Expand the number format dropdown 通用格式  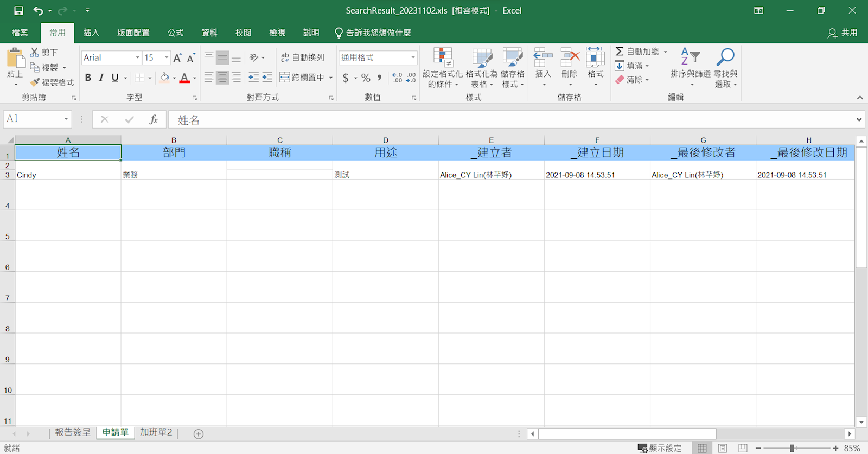click(413, 57)
